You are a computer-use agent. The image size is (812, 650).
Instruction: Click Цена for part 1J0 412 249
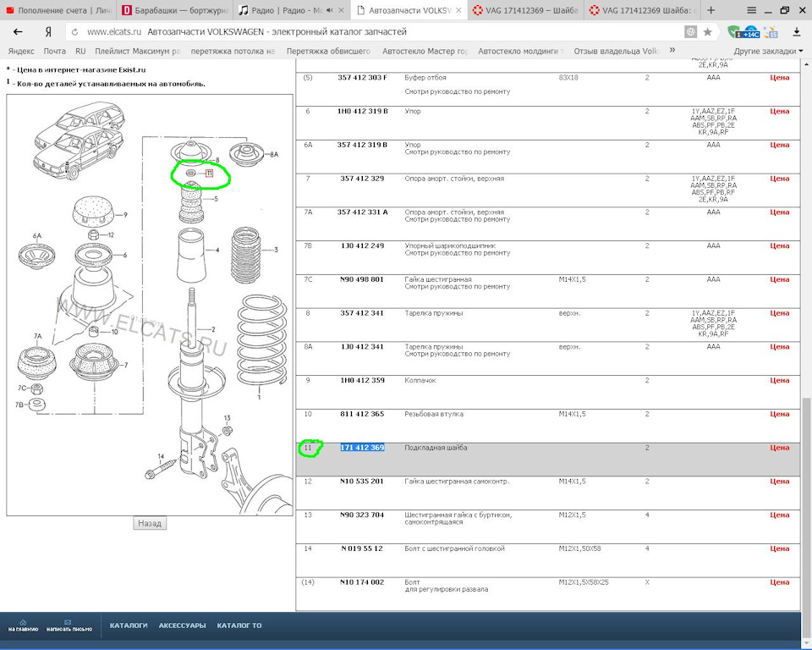click(779, 246)
